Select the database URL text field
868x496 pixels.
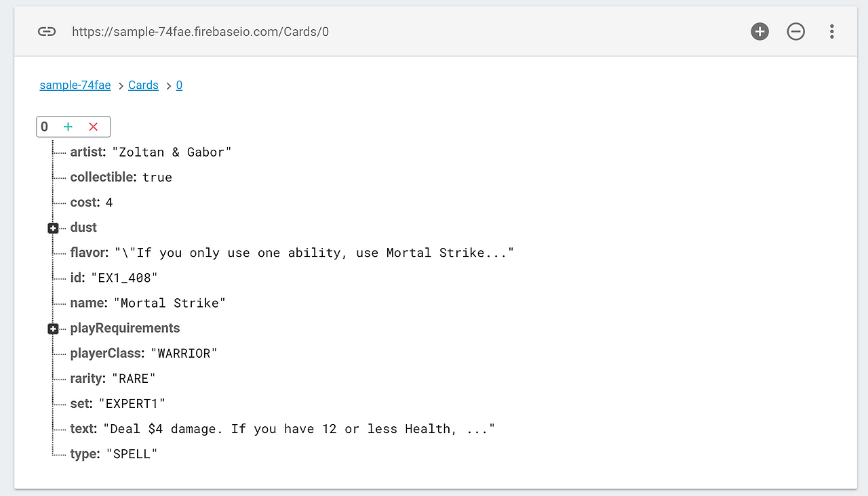tap(201, 31)
